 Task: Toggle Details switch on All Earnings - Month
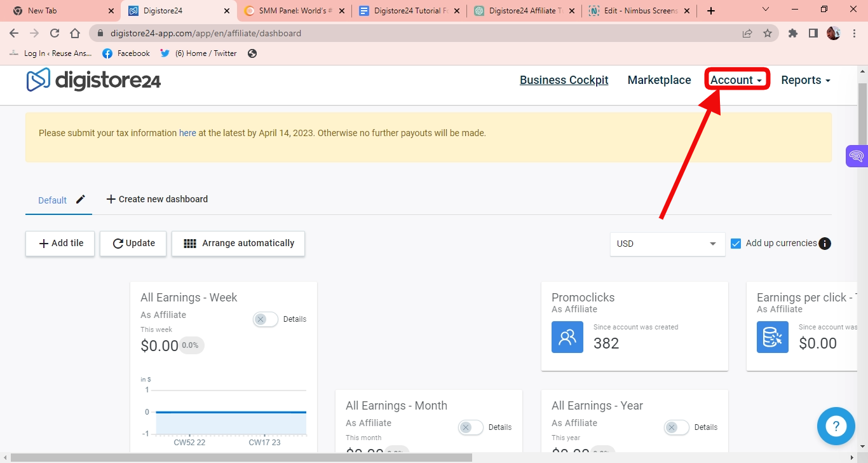(471, 427)
